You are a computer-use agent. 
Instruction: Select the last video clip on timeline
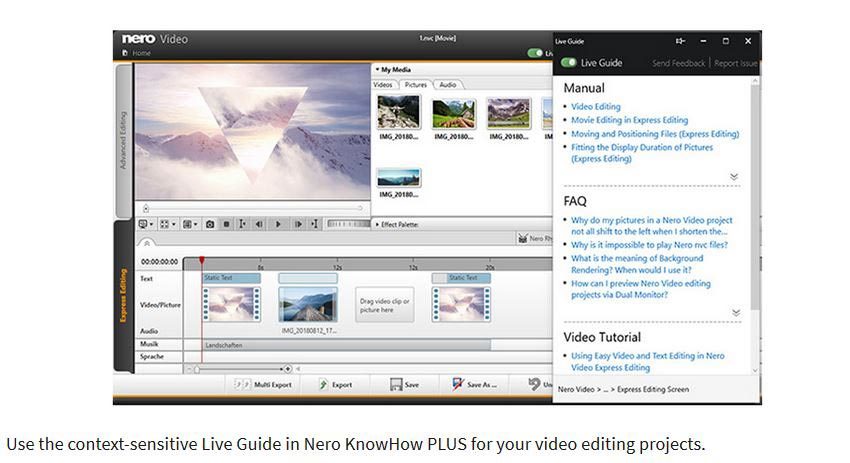(x=461, y=305)
